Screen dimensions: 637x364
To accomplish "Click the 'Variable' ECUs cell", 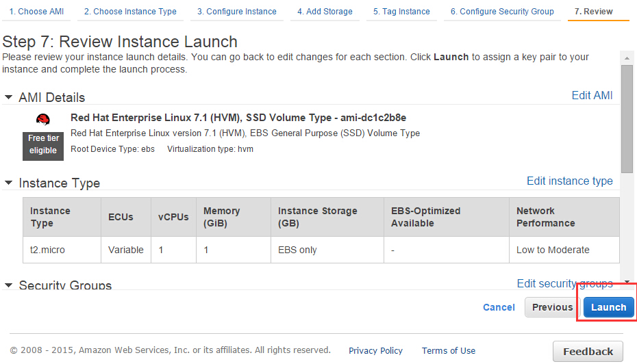I will pos(126,250).
